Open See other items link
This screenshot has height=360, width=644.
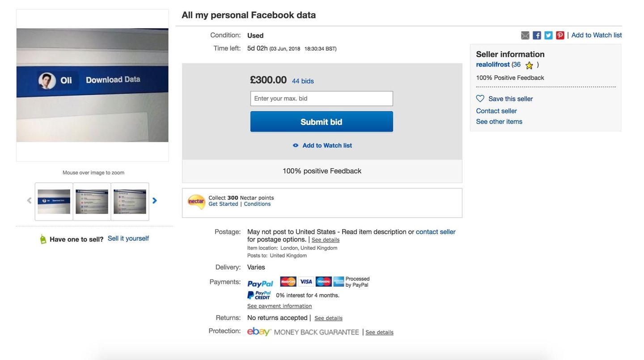(x=499, y=122)
